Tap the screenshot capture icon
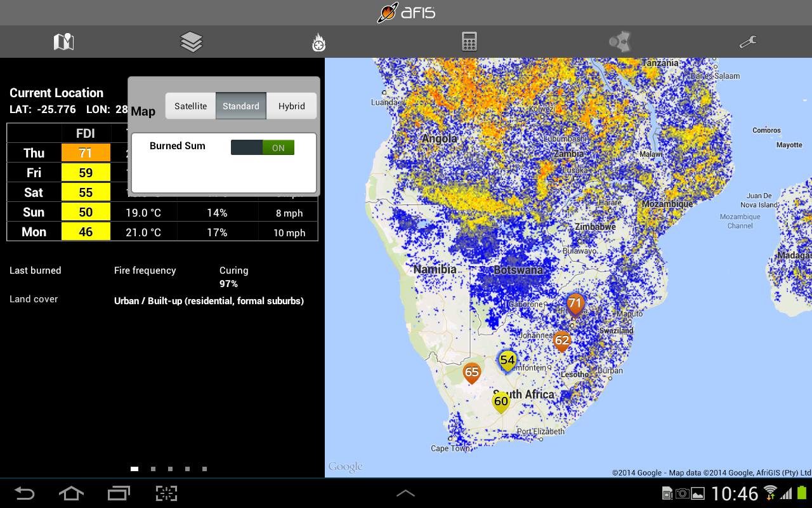 click(166, 493)
